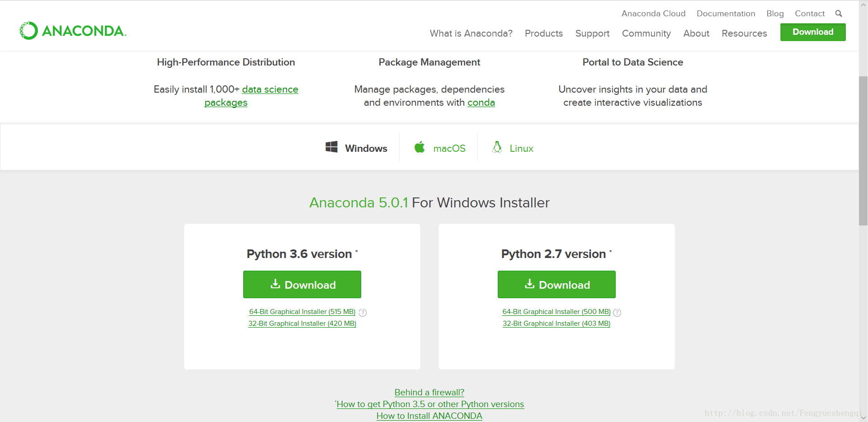Get 64-Bit Graphical Installer (500 MB)
The height and width of the screenshot is (422, 868).
(557, 312)
